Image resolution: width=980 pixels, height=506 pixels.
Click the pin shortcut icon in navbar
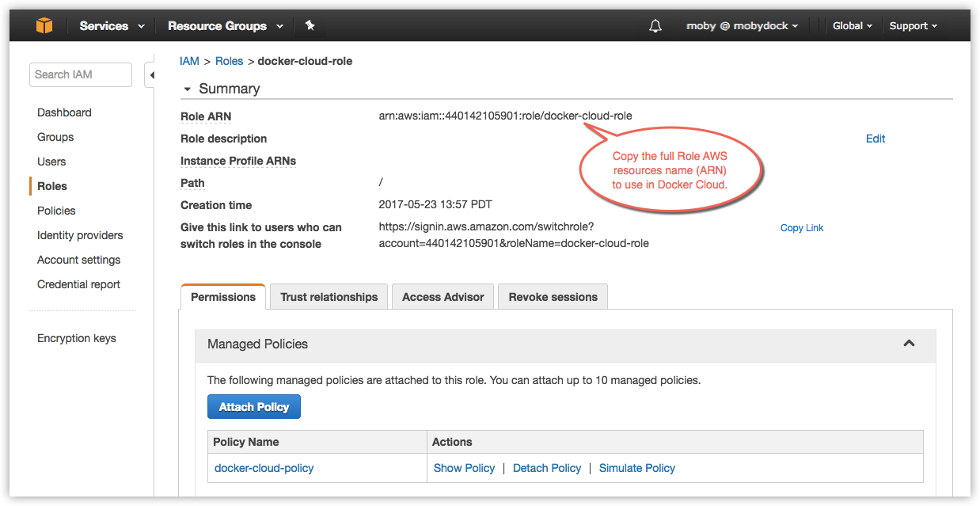310,26
